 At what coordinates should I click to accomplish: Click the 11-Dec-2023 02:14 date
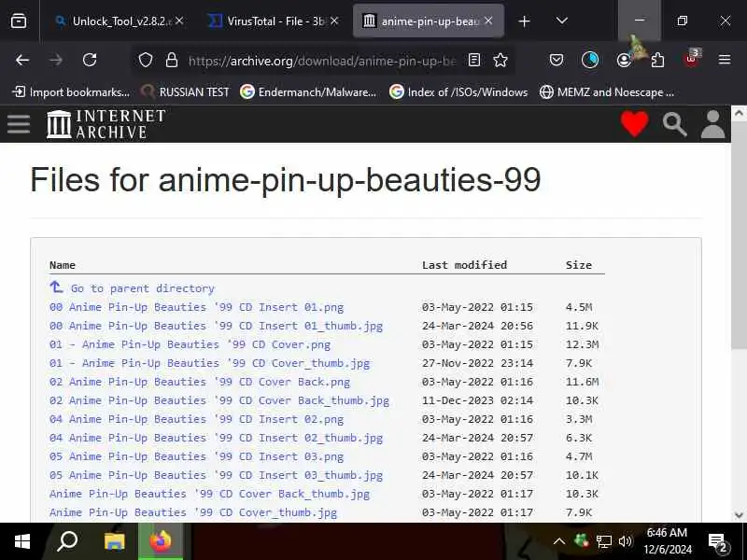point(477,400)
